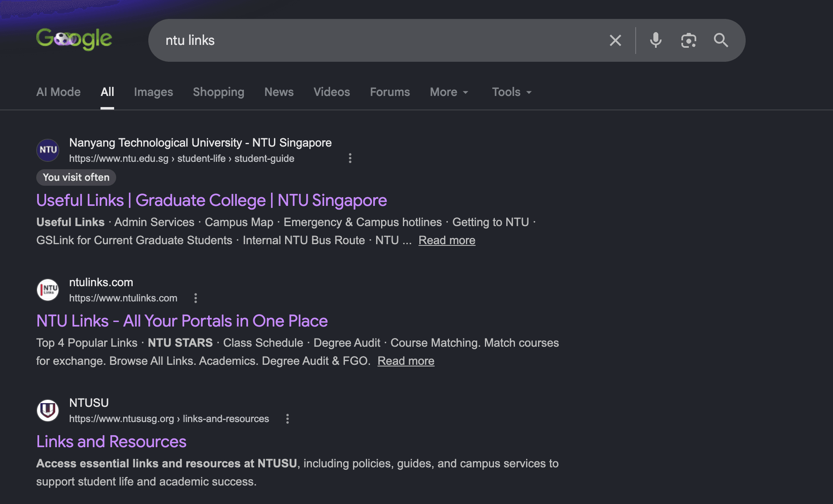
Task: Expand the More dropdown
Action: pos(449,92)
